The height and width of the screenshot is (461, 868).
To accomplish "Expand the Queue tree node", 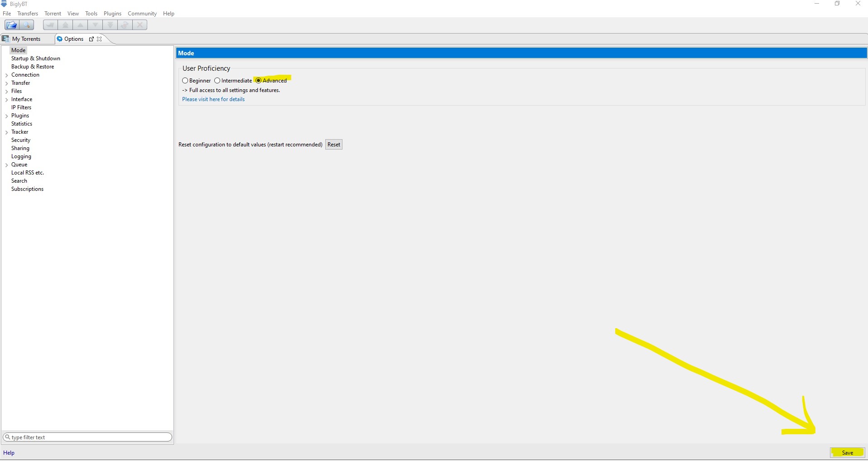I will (x=6, y=165).
